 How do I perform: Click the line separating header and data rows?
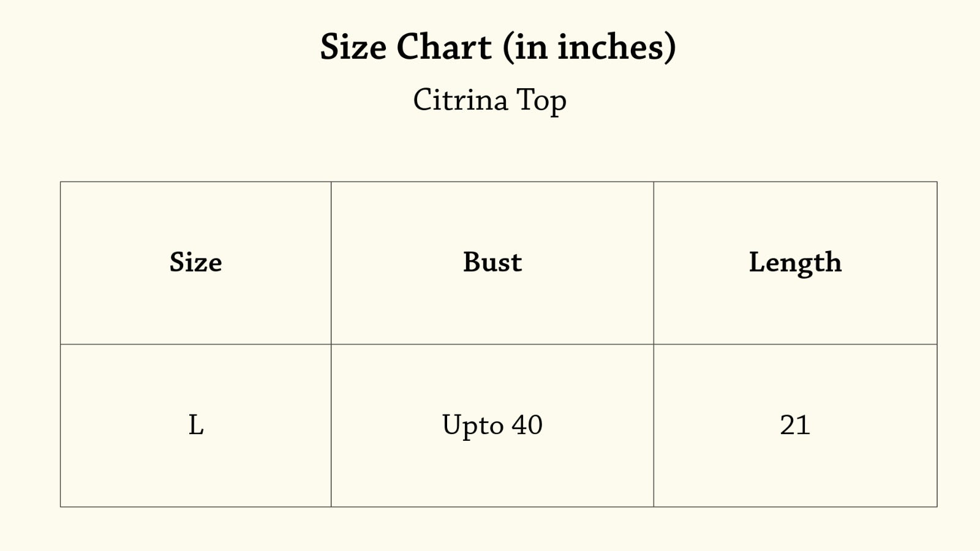[x=499, y=344]
